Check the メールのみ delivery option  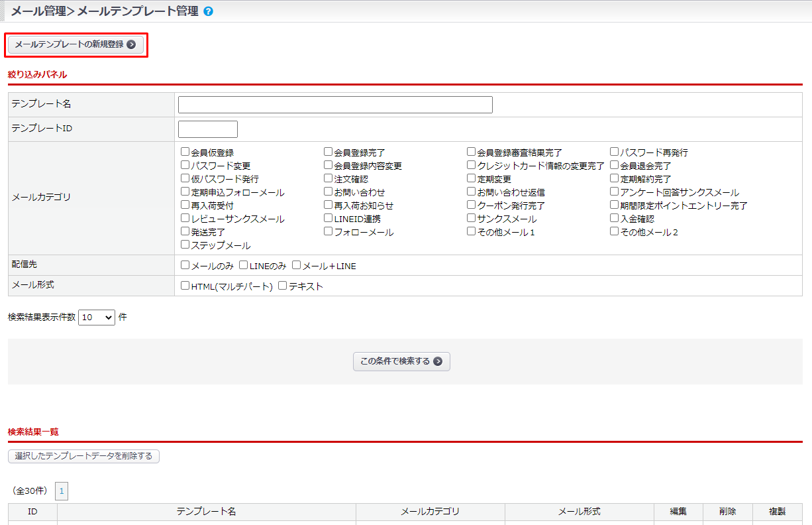pyautogui.click(x=185, y=266)
